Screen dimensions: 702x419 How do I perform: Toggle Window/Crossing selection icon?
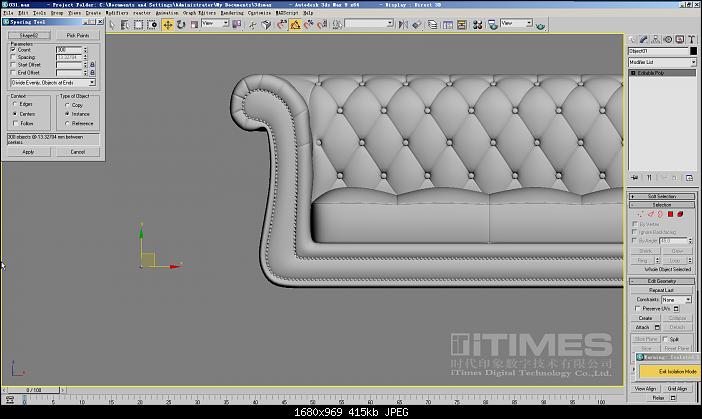click(152, 25)
